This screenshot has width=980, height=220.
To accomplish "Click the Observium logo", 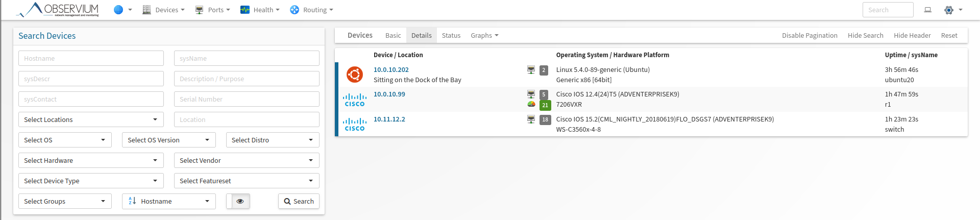I will 58,10.
